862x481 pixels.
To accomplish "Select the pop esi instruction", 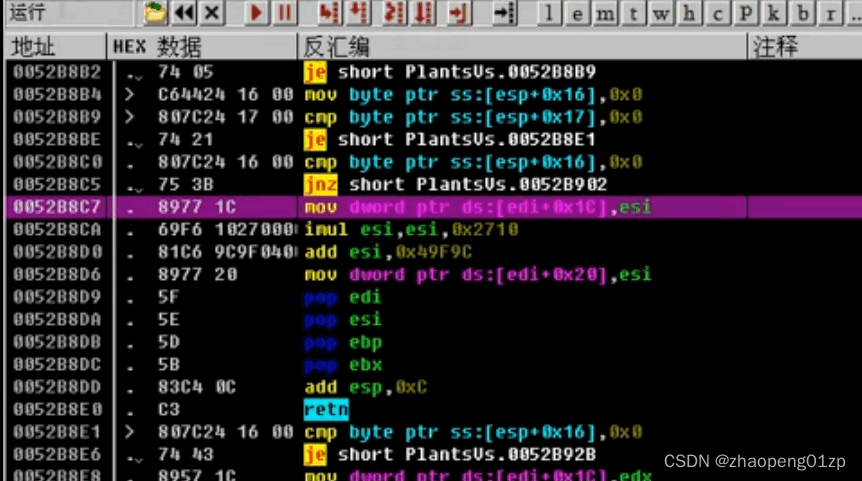I will (342, 319).
